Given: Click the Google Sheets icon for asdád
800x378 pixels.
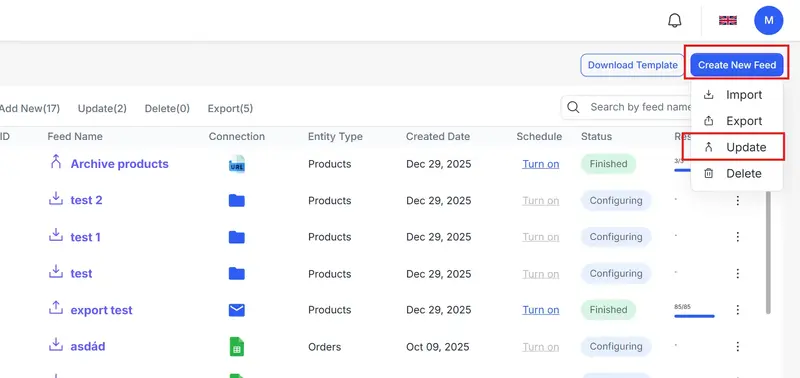Looking at the screenshot, I should coord(237,347).
